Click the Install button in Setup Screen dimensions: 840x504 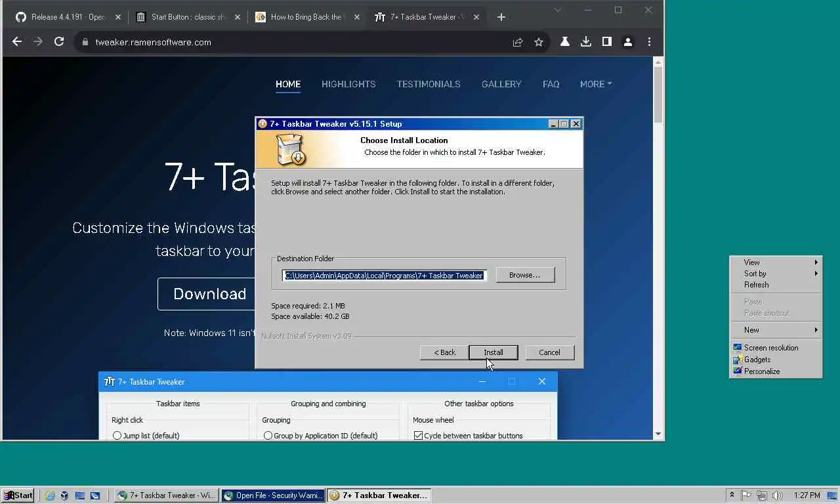tap(493, 352)
